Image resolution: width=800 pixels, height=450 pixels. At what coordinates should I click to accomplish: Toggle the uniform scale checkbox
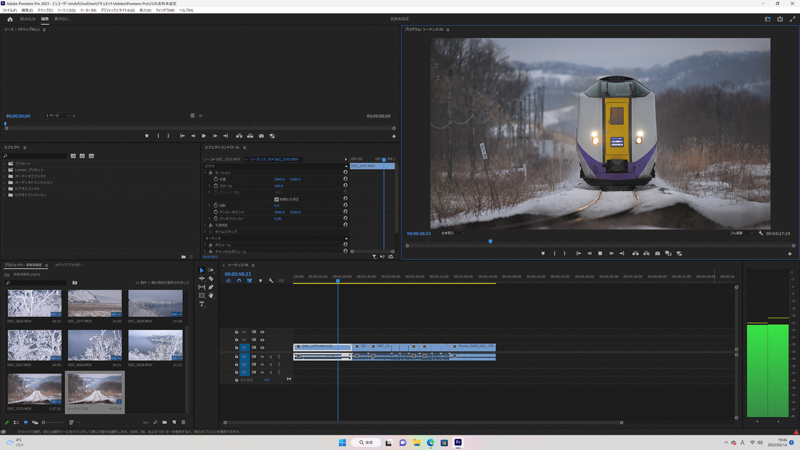point(276,199)
